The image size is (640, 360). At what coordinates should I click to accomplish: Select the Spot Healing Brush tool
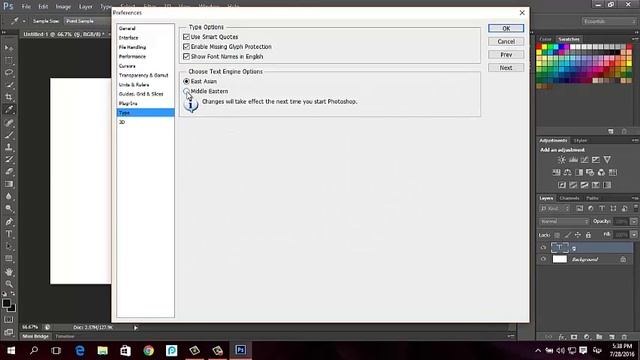pos(9,122)
